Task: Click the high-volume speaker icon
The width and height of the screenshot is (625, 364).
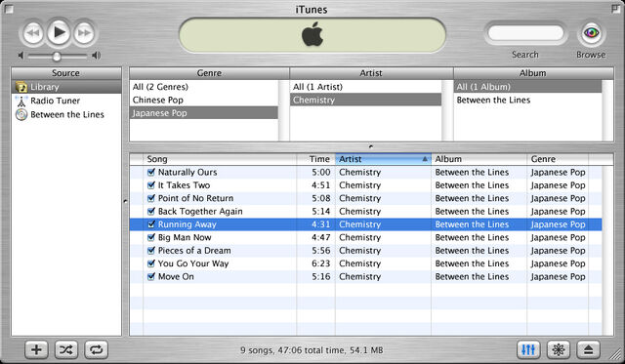Action: coord(96,56)
